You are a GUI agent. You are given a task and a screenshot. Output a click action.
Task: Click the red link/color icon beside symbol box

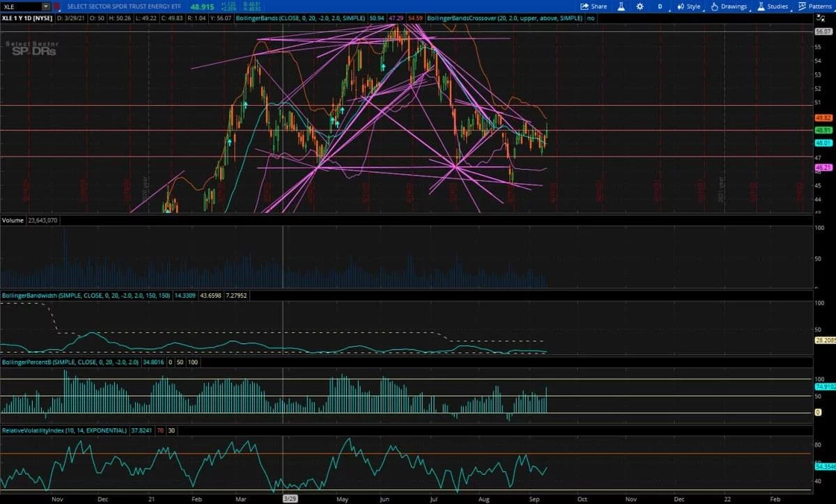pyautogui.click(x=58, y=6)
